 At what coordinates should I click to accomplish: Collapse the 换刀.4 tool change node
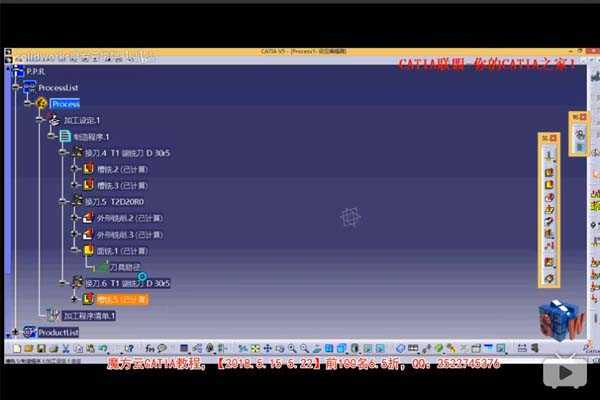coord(62,152)
